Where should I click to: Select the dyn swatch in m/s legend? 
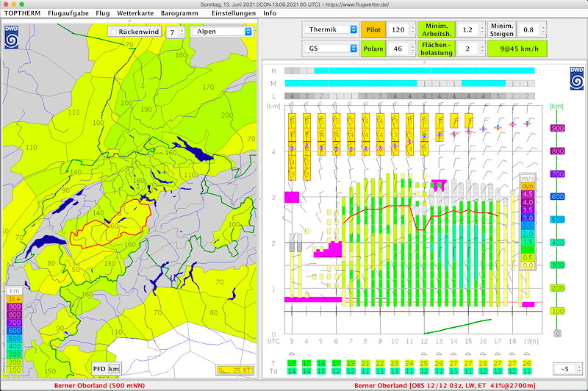coord(528,187)
